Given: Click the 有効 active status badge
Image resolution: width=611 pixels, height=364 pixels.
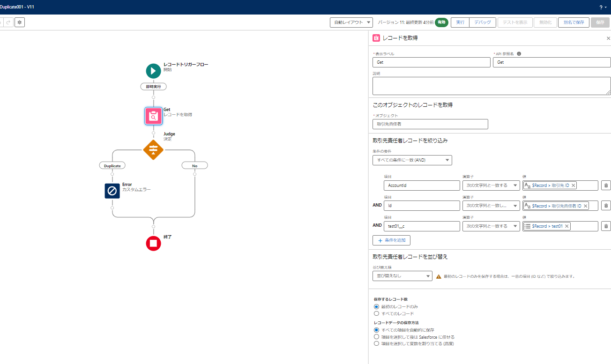Looking at the screenshot, I should (x=441, y=22).
